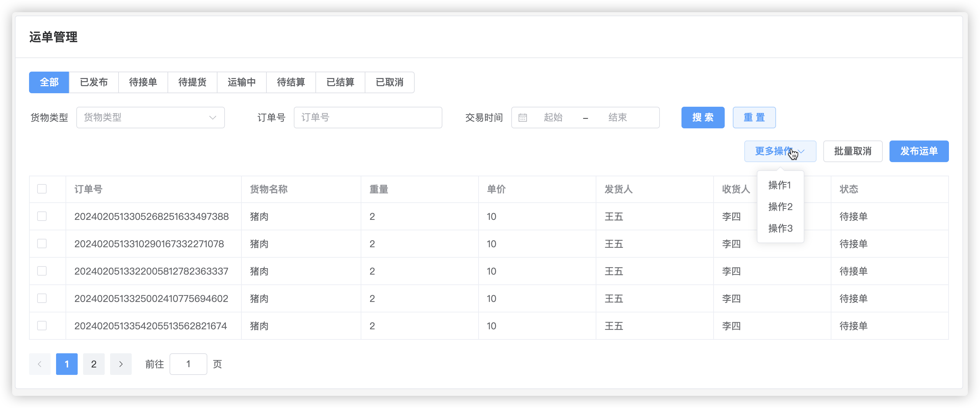Check the row for order ending 497388

click(42, 216)
